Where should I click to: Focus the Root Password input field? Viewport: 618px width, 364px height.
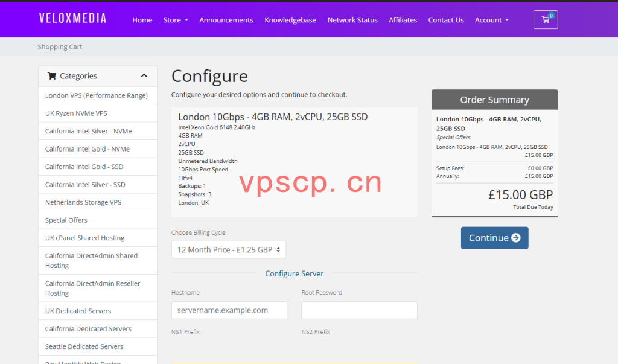[x=359, y=310]
